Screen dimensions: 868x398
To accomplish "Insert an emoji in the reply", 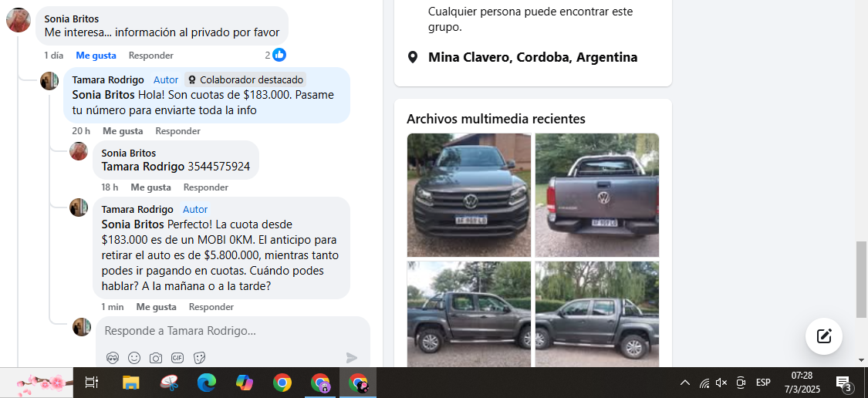I will (x=134, y=358).
